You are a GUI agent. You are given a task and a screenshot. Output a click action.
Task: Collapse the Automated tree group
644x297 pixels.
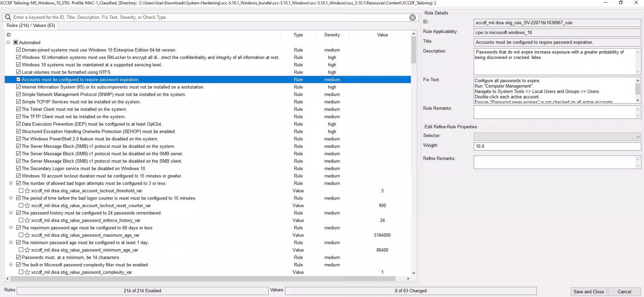pyautogui.click(x=8, y=42)
